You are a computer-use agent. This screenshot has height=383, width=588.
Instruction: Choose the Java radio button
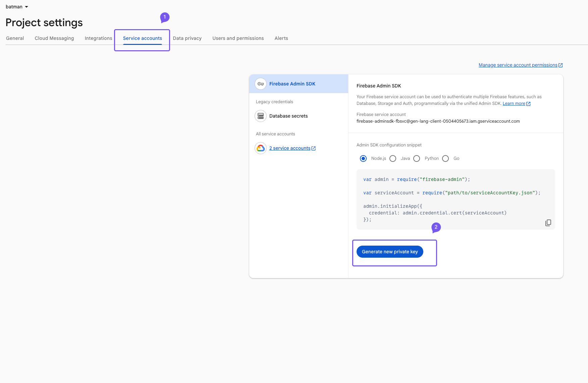point(393,158)
